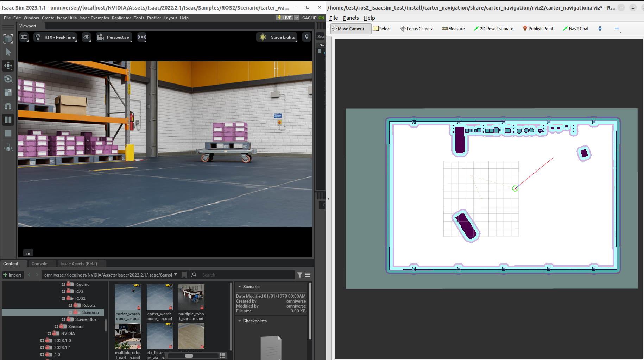Select the move gizmo tool
644x360 pixels.
tap(8, 66)
